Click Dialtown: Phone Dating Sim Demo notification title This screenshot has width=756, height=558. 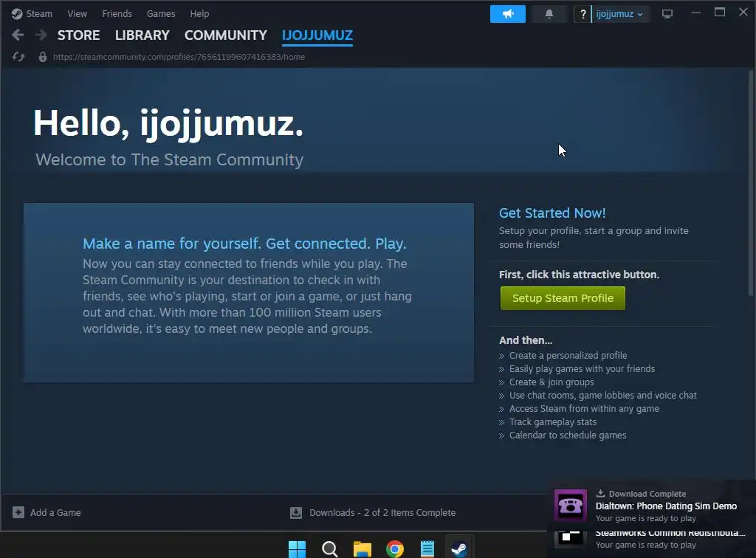pyautogui.click(x=666, y=506)
